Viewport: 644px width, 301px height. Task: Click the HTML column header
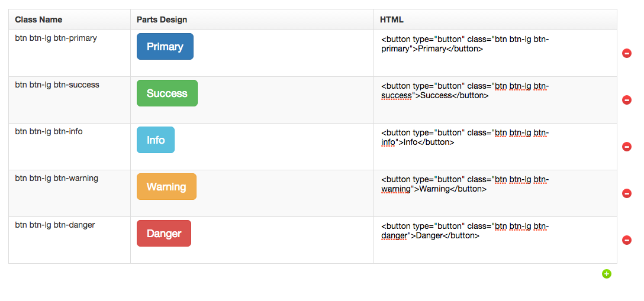point(392,20)
